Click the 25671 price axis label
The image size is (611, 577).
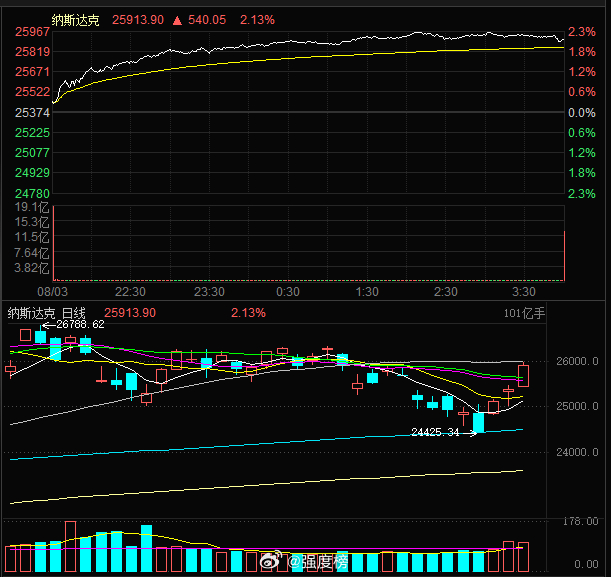tap(33, 72)
